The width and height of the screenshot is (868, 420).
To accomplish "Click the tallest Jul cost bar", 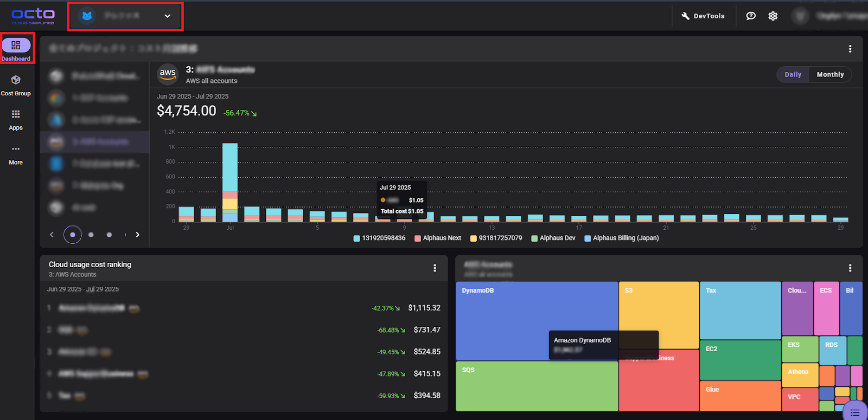I will [x=230, y=182].
